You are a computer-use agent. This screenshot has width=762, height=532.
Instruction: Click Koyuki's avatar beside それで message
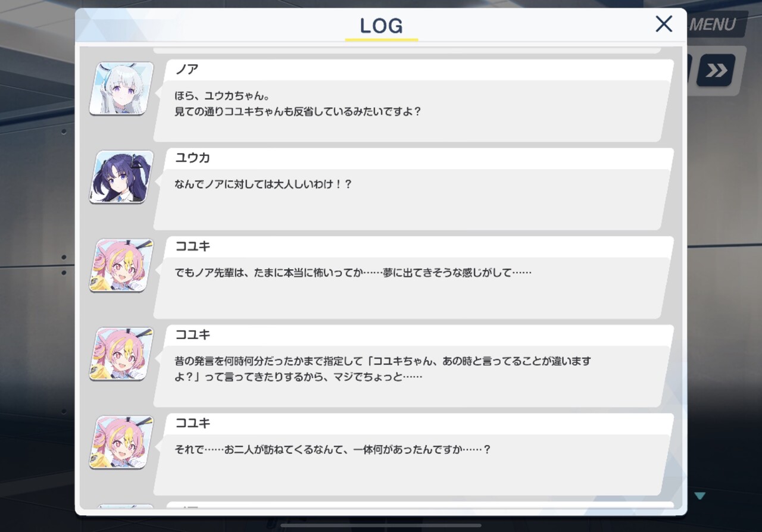click(121, 442)
